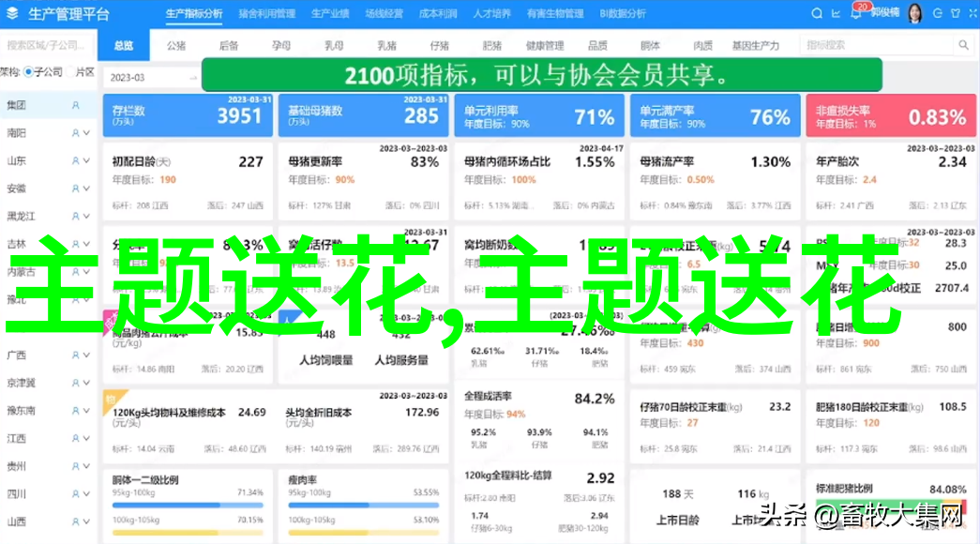Viewport: 980px width, 544px height.
Task: Expand the 江西 region chevron
Action: pos(87,438)
